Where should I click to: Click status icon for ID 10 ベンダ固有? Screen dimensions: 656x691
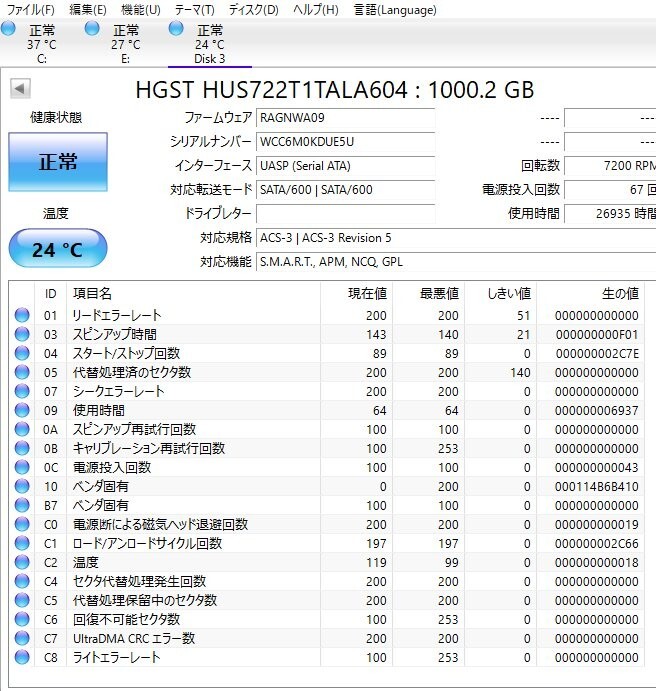click(22, 486)
